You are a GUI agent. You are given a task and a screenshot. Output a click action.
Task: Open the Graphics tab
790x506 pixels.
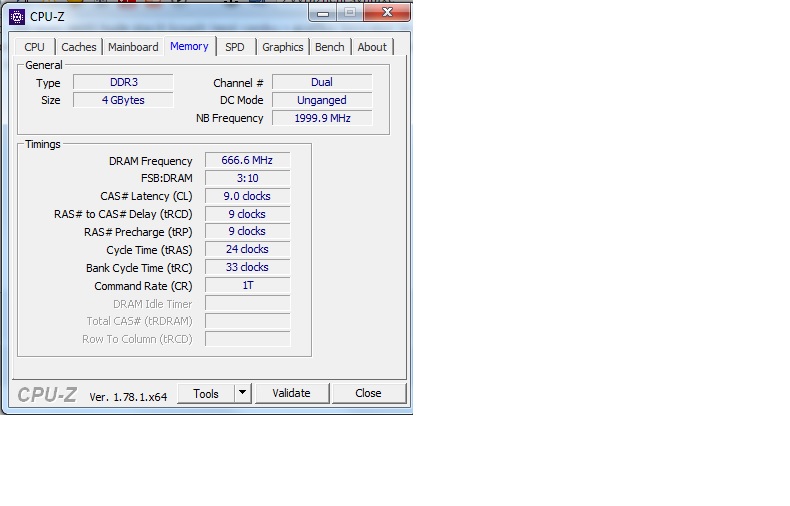click(283, 47)
